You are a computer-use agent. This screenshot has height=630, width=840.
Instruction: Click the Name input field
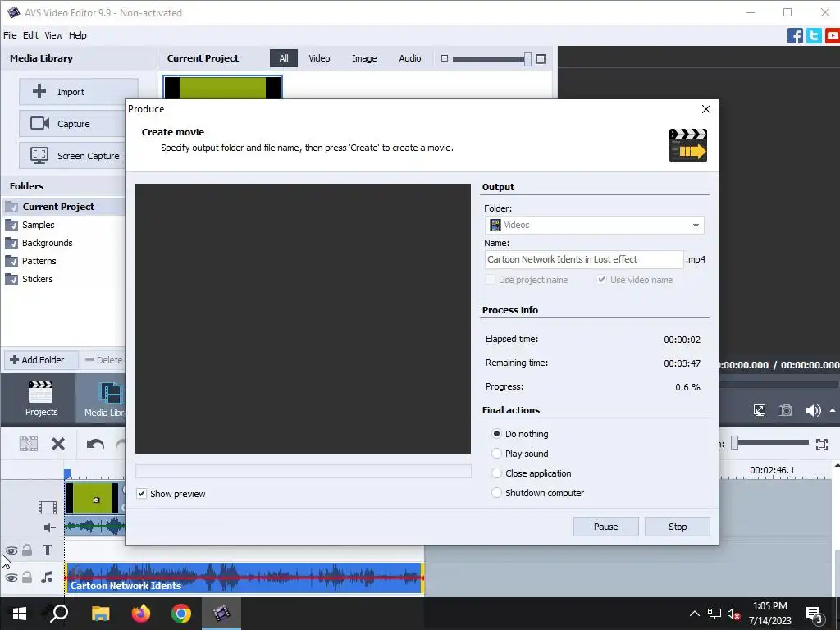[584, 259]
